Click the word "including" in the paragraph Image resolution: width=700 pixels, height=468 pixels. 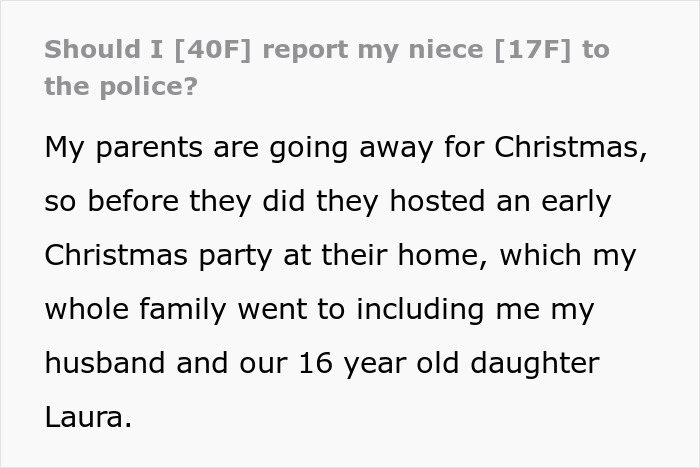426,309
